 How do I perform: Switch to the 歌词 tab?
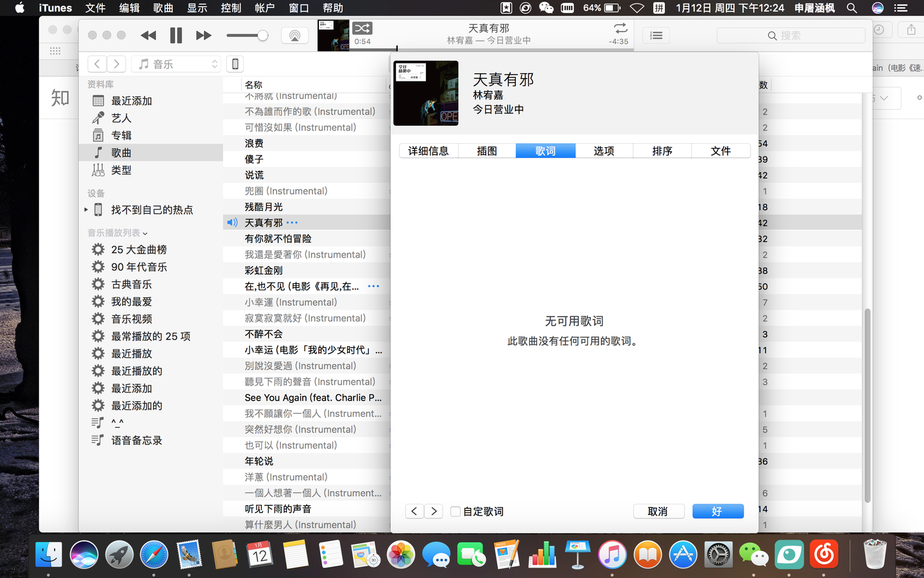(x=545, y=151)
